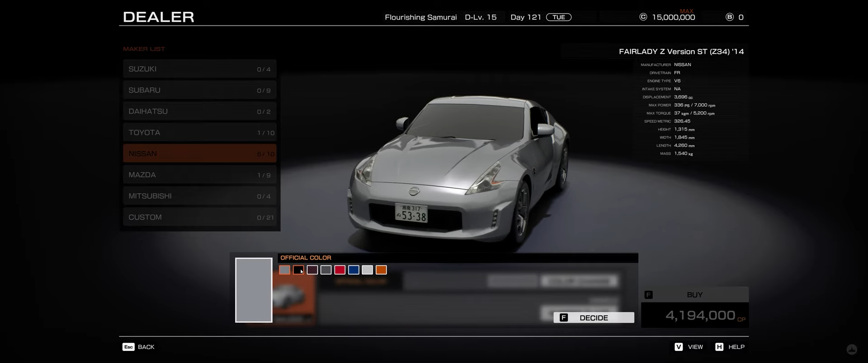Select the SUBARU maker row
Viewport: 868px width, 363px height.
coord(199,90)
